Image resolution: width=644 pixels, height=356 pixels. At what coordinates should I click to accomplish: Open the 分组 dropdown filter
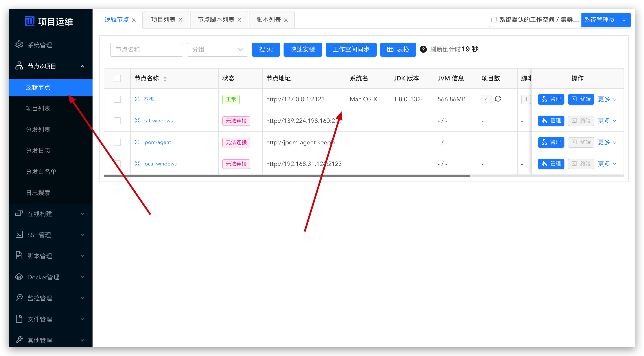217,49
